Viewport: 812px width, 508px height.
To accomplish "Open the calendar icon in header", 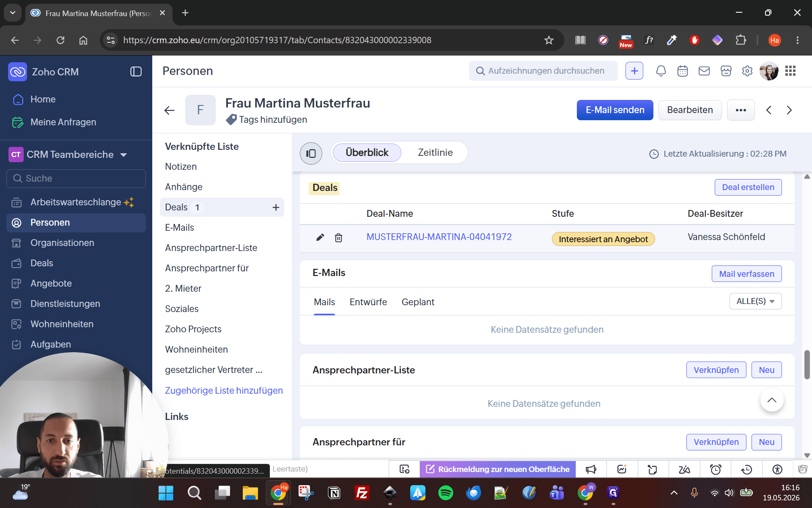I will pyautogui.click(x=683, y=71).
